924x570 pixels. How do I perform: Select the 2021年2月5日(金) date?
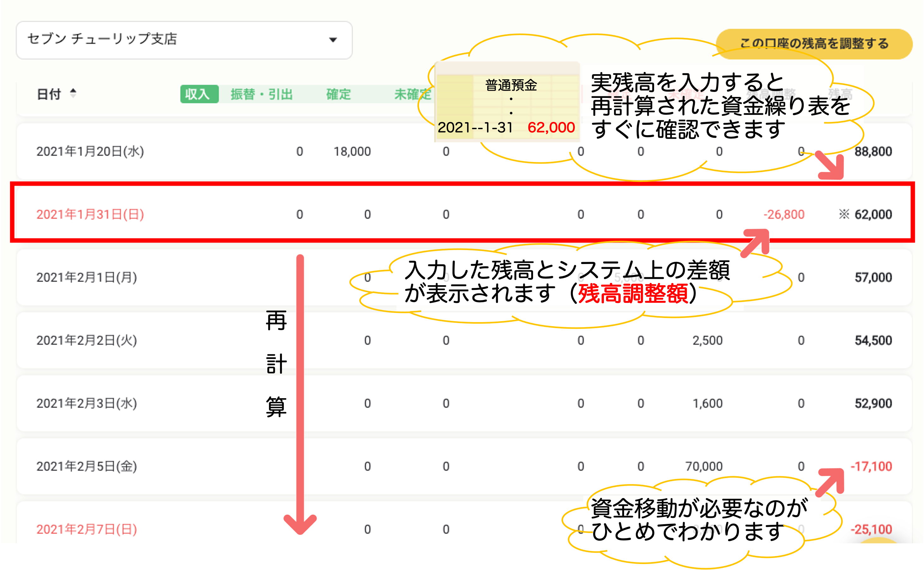tap(87, 466)
